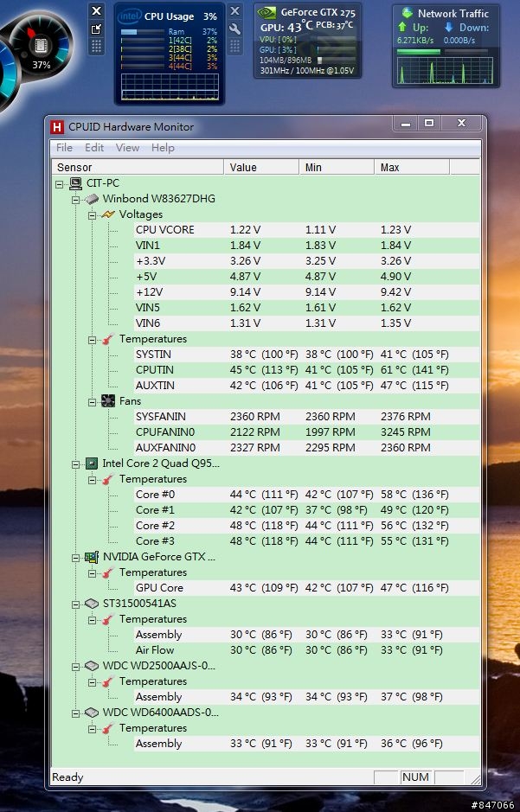The width and height of the screenshot is (520, 812).
Task: Collapse the CIT-PC root node
Action: [60, 184]
